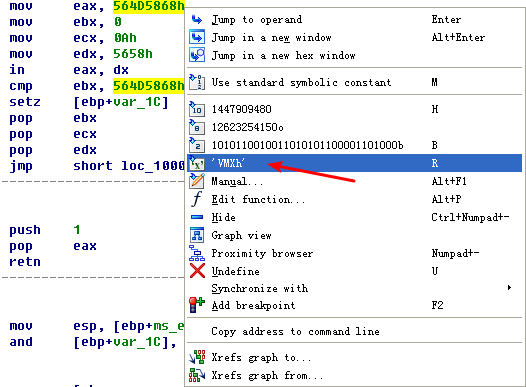Choose the Add breakpoint entry
This screenshot has height=387, width=526.
(x=355, y=305)
